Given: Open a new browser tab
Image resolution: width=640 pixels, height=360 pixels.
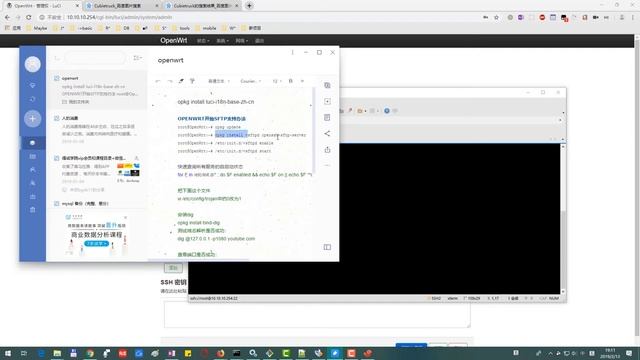Looking at the screenshot, I should [x=249, y=6].
